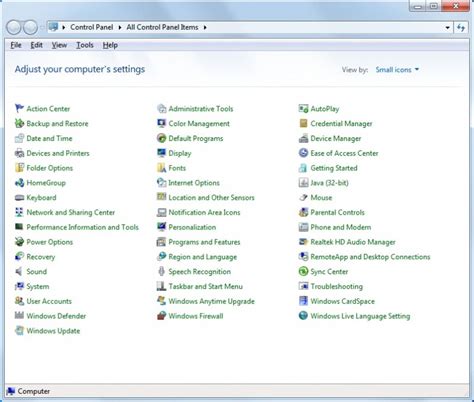Open the Network and Sharing Center icon
This screenshot has width=474, height=402.
19,212
